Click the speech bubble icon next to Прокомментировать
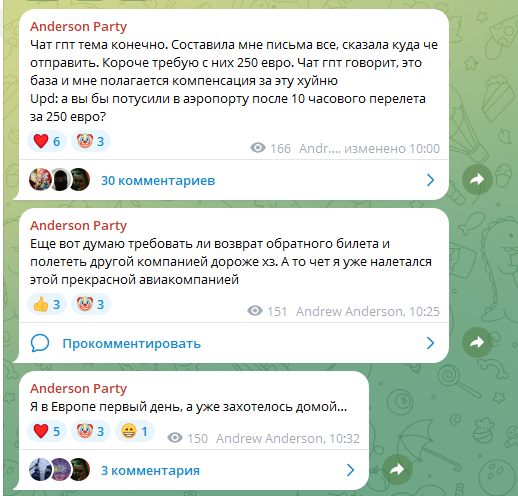518x496 pixels. 40,343
